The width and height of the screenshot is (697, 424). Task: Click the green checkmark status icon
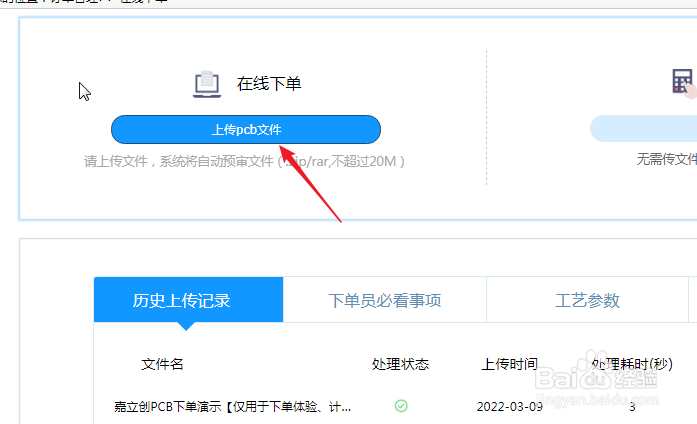[401, 406]
